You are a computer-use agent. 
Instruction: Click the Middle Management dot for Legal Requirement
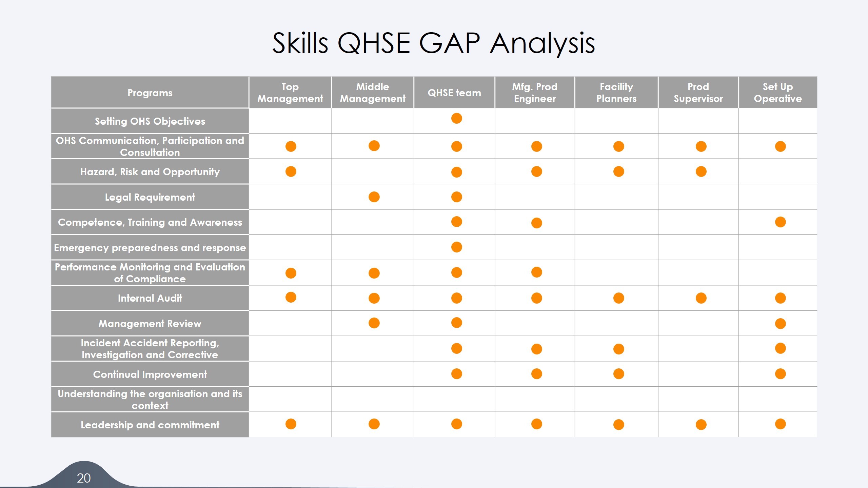(x=374, y=197)
